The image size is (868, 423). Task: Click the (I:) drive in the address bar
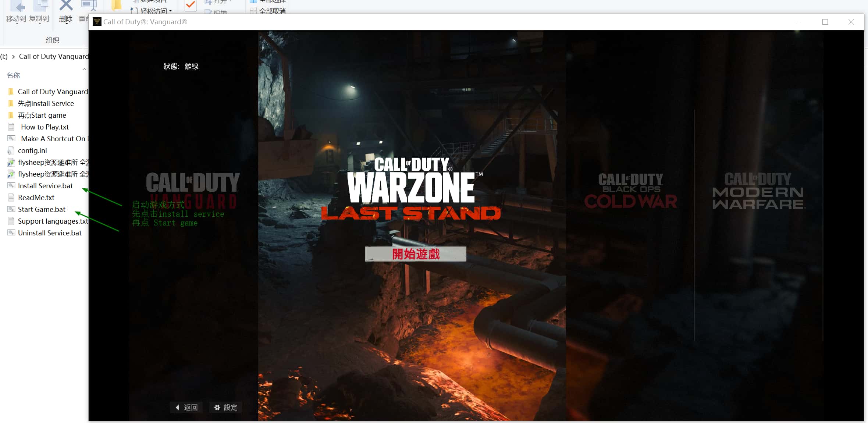tap(4, 56)
